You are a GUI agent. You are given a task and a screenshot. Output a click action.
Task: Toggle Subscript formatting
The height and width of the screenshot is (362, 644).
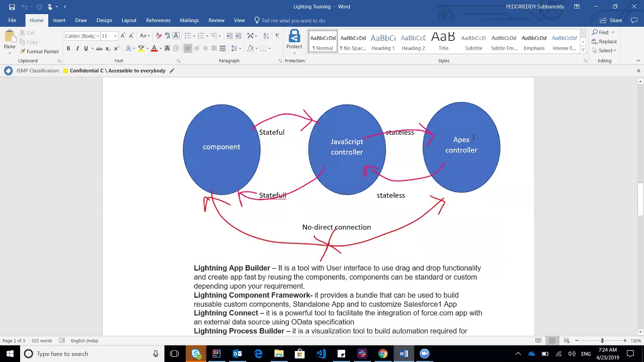tap(108, 48)
